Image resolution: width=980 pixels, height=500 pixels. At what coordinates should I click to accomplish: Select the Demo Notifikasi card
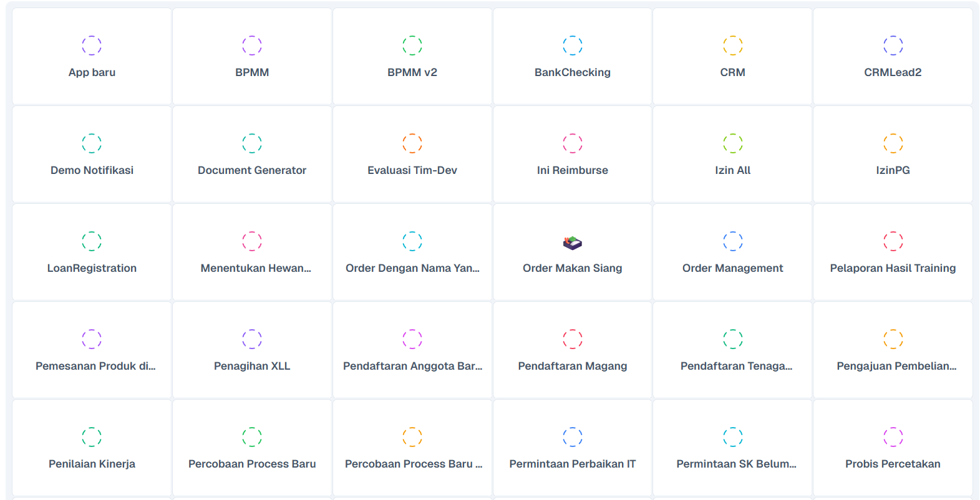pyautogui.click(x=92, y=155)
